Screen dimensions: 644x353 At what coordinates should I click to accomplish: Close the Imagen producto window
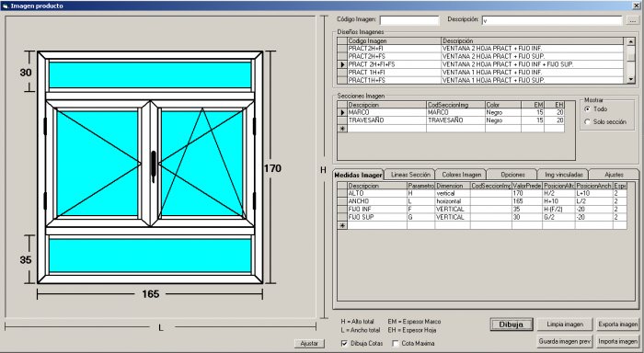pyautogui.click(x=637, y=6)
